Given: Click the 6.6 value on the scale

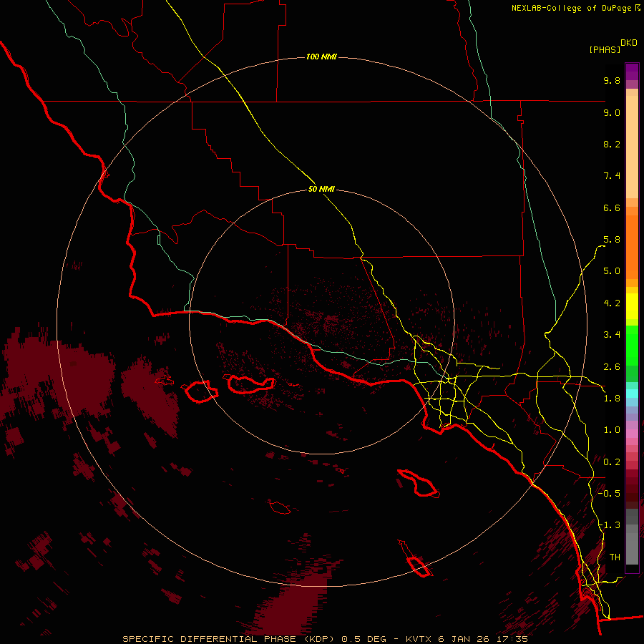Looking at the screenshot, I should [x=612, y=208].
